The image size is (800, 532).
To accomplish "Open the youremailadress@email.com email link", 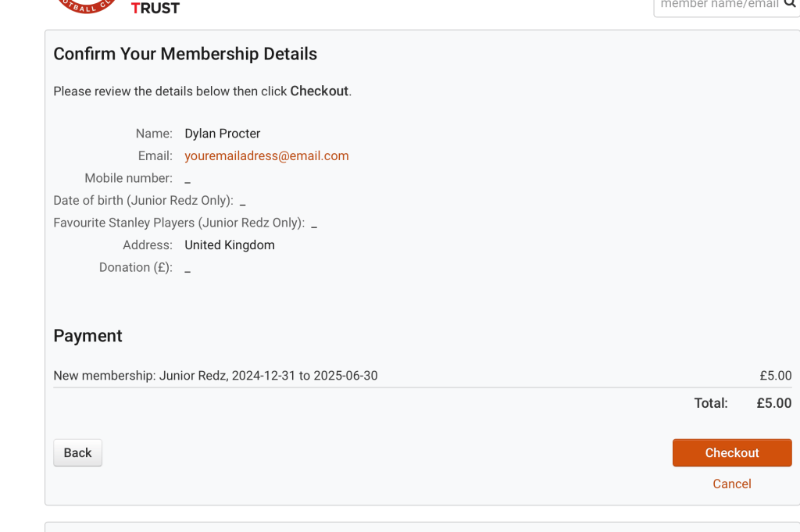I will pos(266,156).
